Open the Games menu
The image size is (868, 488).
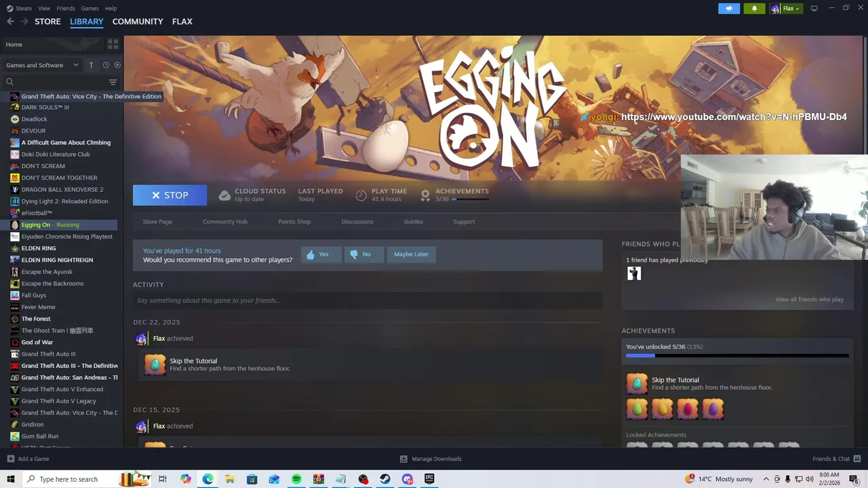coord(90,8)
